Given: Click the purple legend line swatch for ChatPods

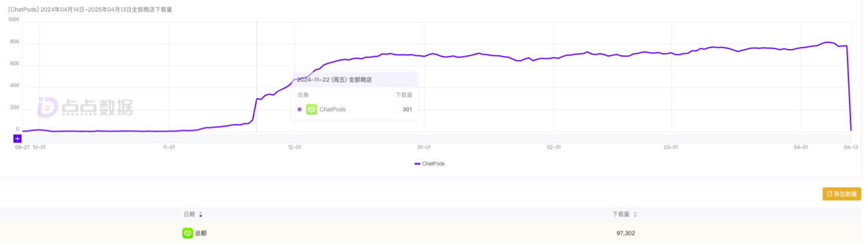Looking at the screenshot, I should tap(417, 163).
